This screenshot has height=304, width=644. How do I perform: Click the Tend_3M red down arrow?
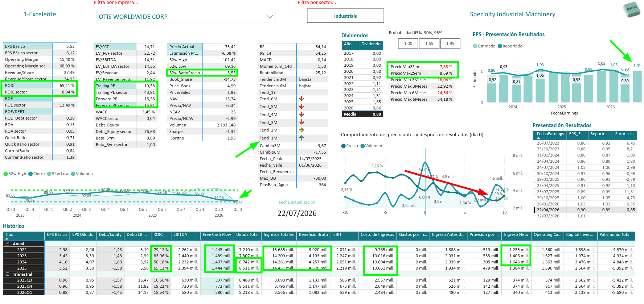coord(302,122)
